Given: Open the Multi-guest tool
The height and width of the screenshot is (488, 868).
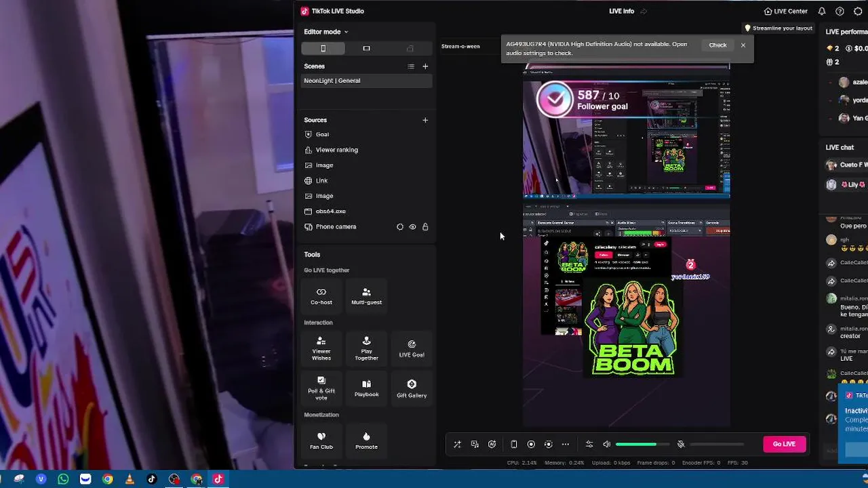Looking at the screenshot, I should (x=366, y=296).
